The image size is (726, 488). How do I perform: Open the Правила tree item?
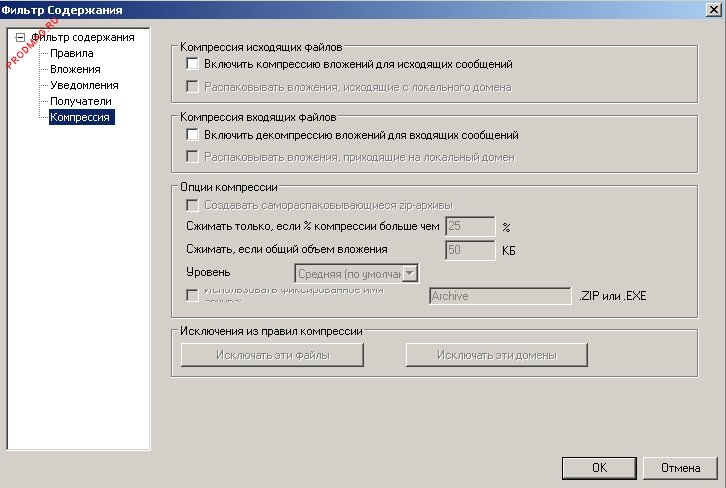point(72,53)
